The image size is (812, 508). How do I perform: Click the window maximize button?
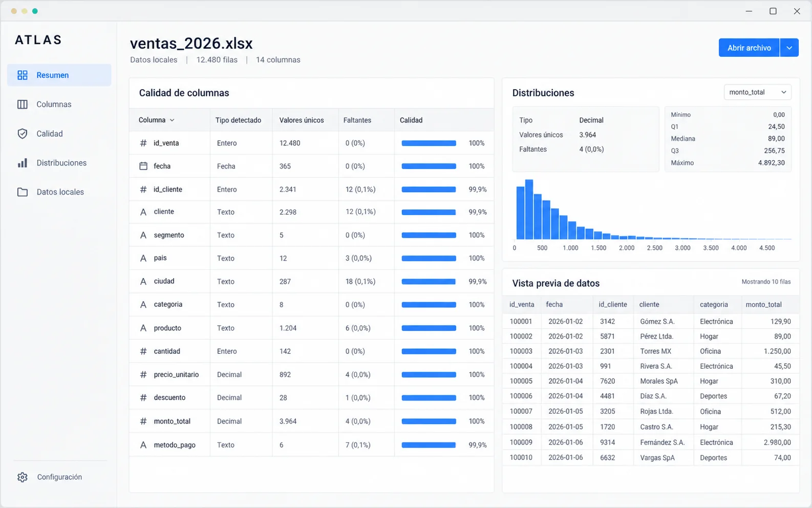tap(773, 11)
